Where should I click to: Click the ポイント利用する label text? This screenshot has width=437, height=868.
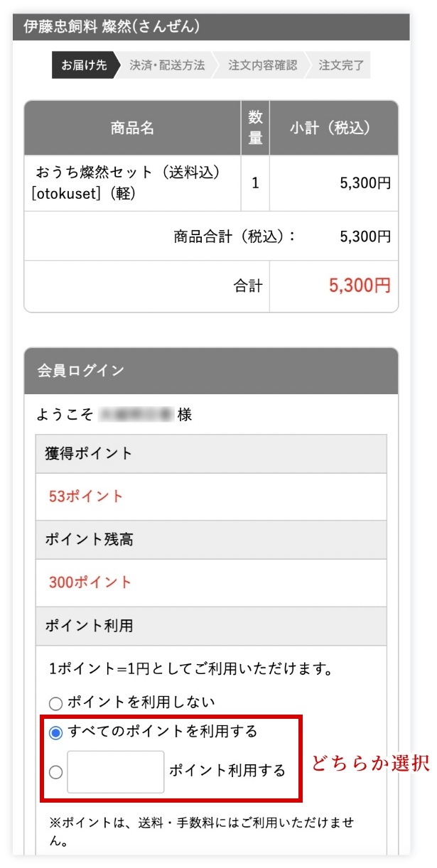tap(227, 771)
